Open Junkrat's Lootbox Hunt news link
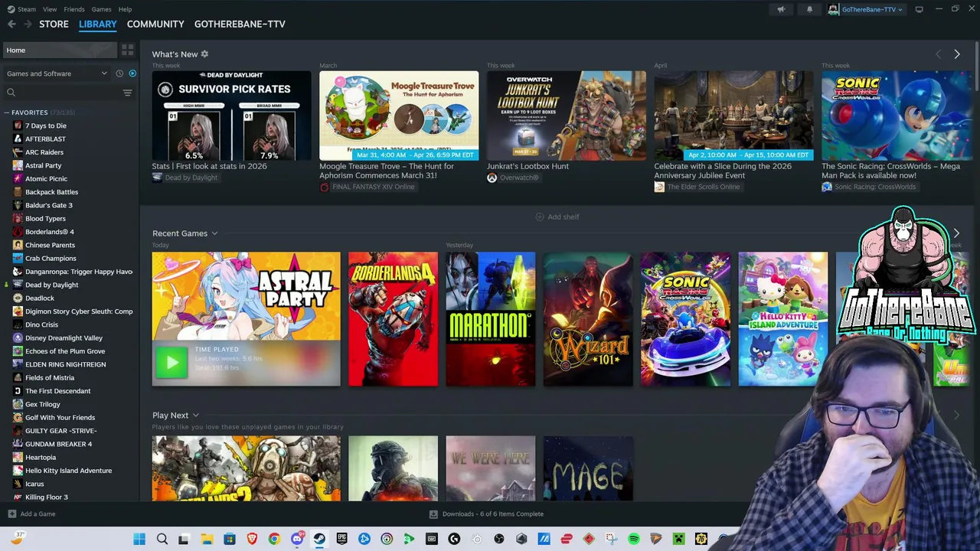This screenshot has height=551, width=980. tap(528, 166)
